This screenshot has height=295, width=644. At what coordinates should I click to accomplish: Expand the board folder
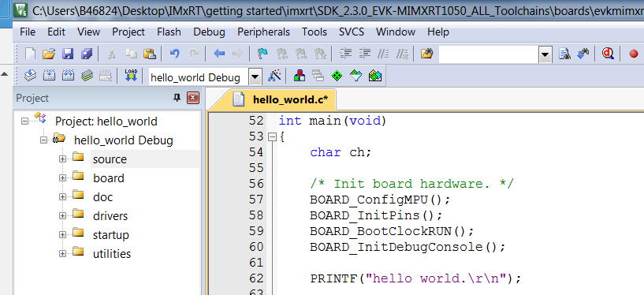click(x=62, y=178)
